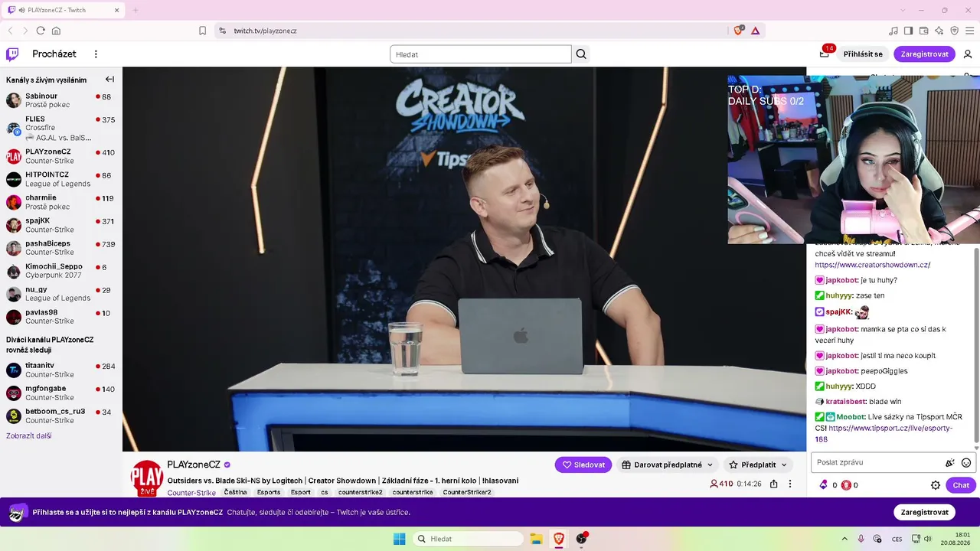980x551 pixels.
Task: Open File Explorer from taskbar
Action: tap(536, 539)
